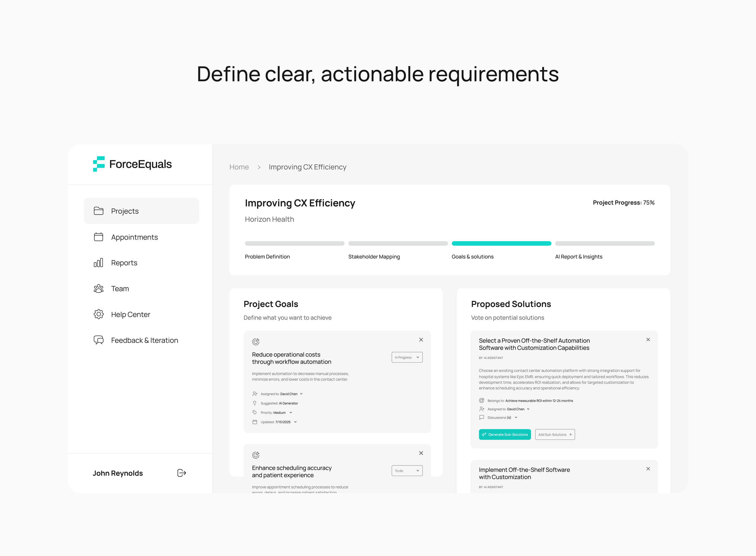Click the ForceEquals logo icon
756x556 pixels.
pyautogui.click(x=99, y=164)
